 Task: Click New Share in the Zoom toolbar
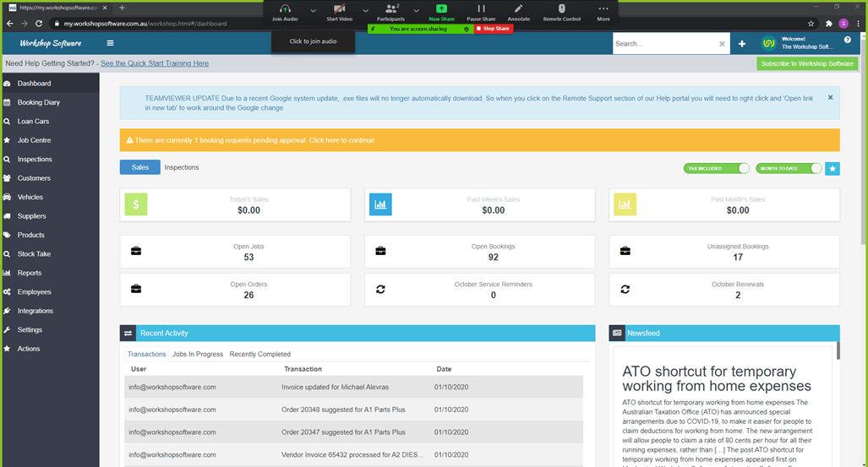(x=441, y=12)
